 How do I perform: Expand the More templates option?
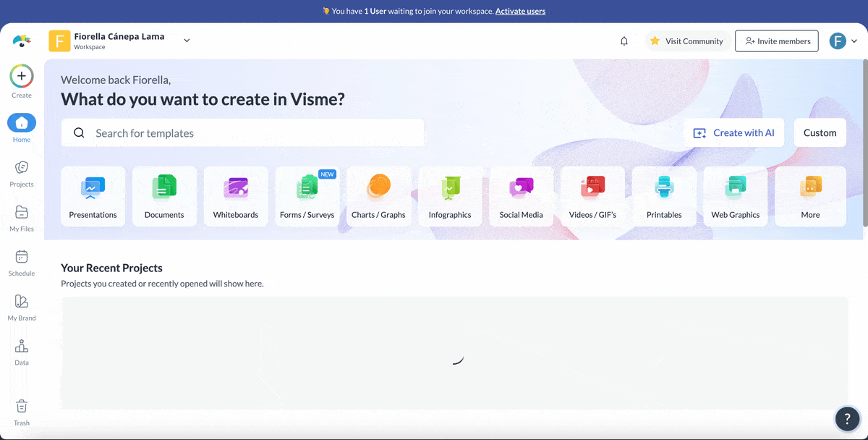pos(810,196)
